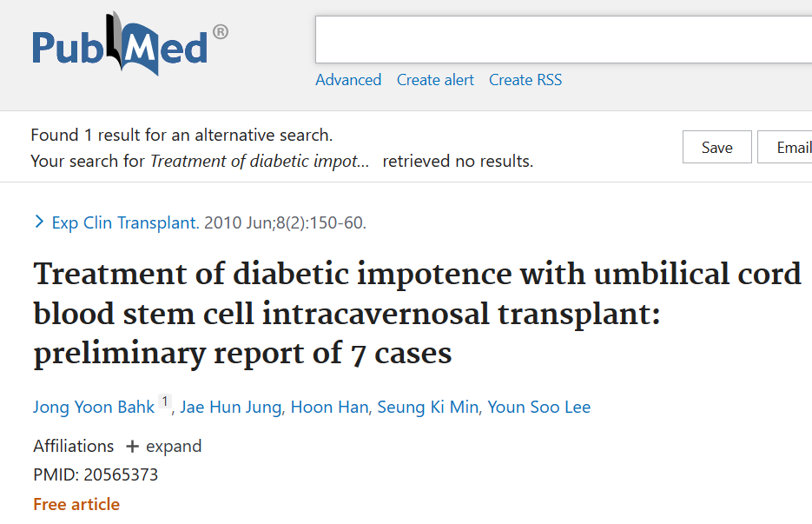Click the Free article label
The height and width of the screenshot is (524, 812).
coord(76,504)
